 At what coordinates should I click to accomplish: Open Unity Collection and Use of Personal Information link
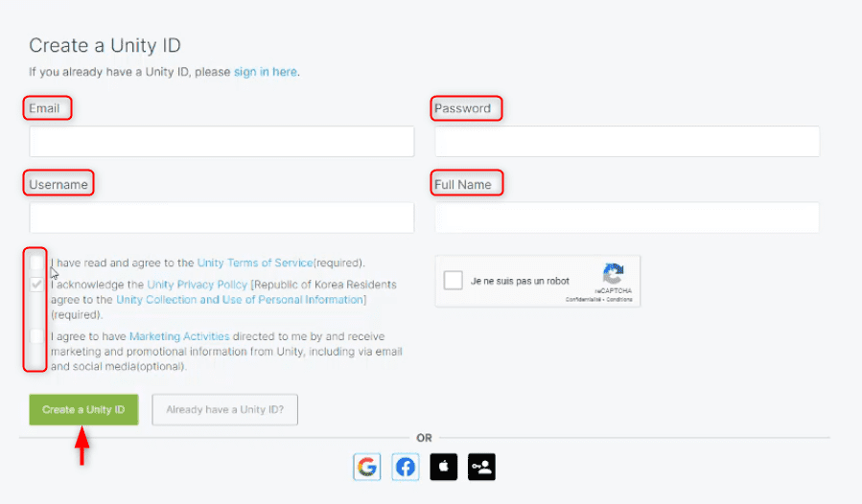tap(240, 300)
